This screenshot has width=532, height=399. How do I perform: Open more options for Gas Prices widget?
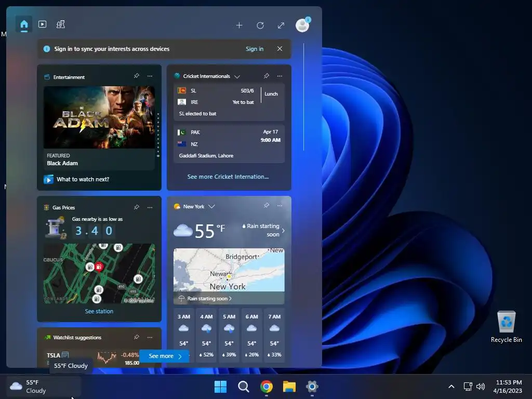click(x=150, y=207)
